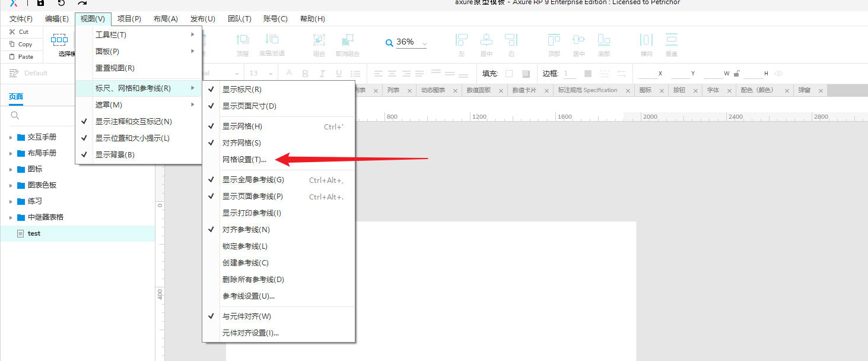868x361 pixels.
Task: Open 参考线设置(U)... guide settings
Action: 279,296
